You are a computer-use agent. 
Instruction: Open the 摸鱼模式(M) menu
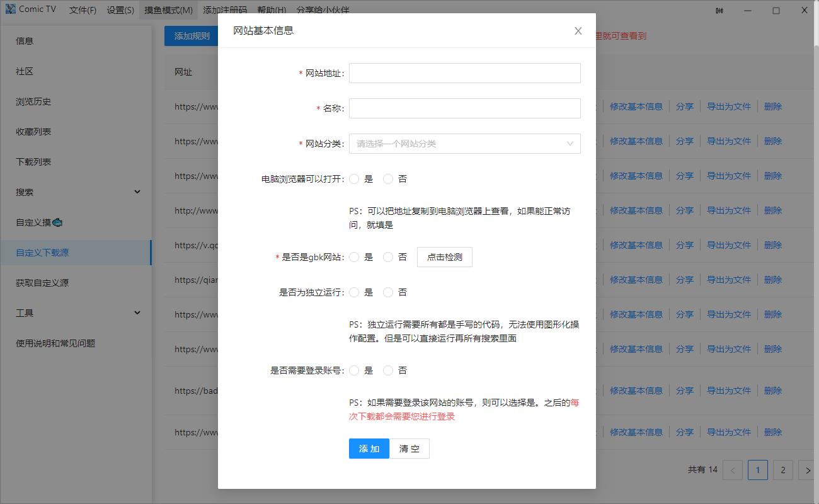pyautogui.click(x=168, y=10)
